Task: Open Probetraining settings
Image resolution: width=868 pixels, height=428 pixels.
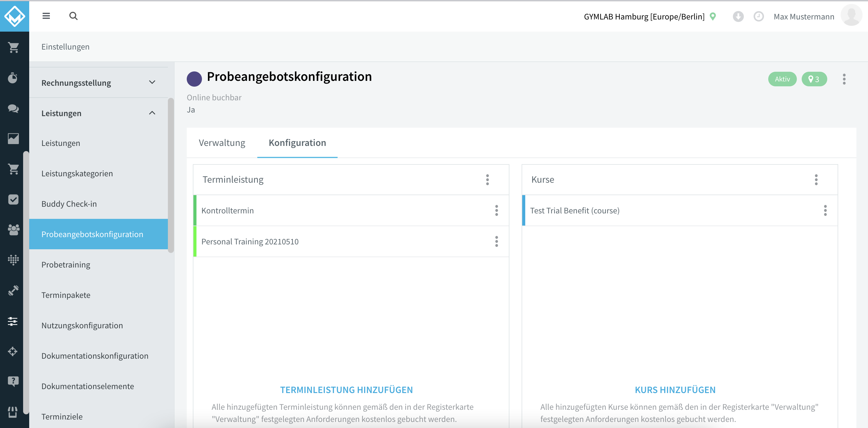Action: point(99,265)
